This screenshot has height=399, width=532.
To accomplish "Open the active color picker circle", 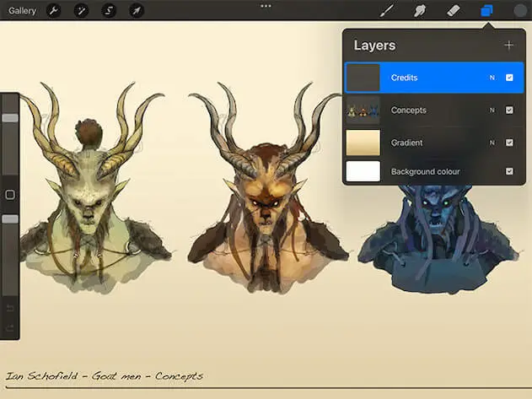I will (x=520, y=11).
